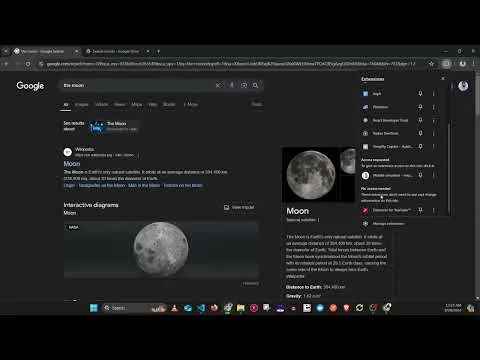Image resolution: width=480 pixels, height=360 pixels.
Task: Open more options for Enhancer for YouTube
Action: 434,210
